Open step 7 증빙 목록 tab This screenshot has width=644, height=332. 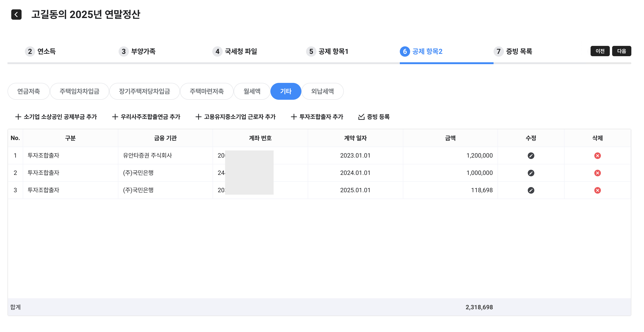point(513,52)
